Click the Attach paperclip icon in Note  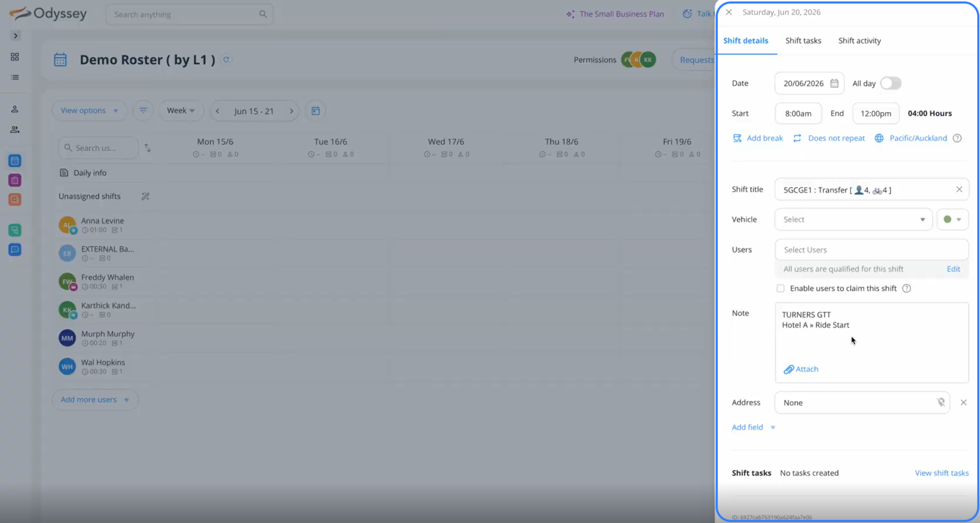click(789, 369)
